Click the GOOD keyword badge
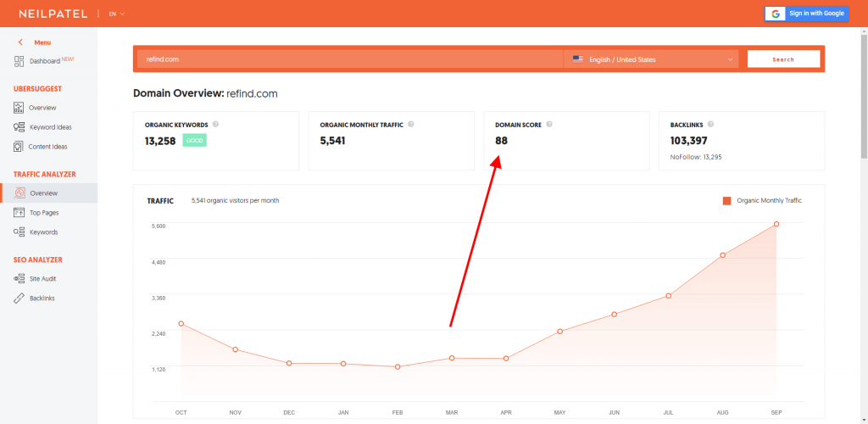Viewport: 868px width, 424px height. 195,141
